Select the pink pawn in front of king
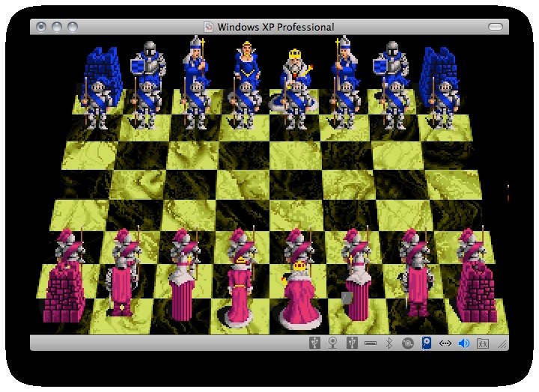 pos(299,245)
